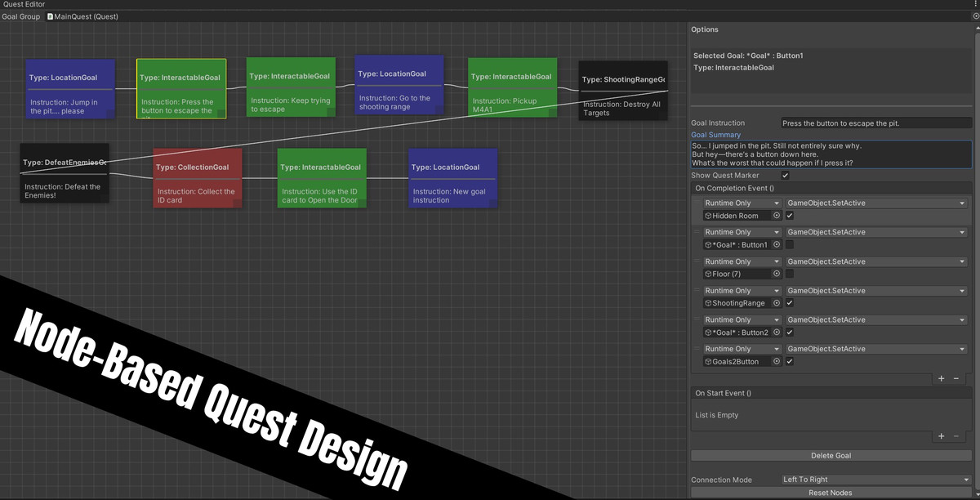Add a listener to On Start Event
The image size is (980, 500).
pos(941,436)
